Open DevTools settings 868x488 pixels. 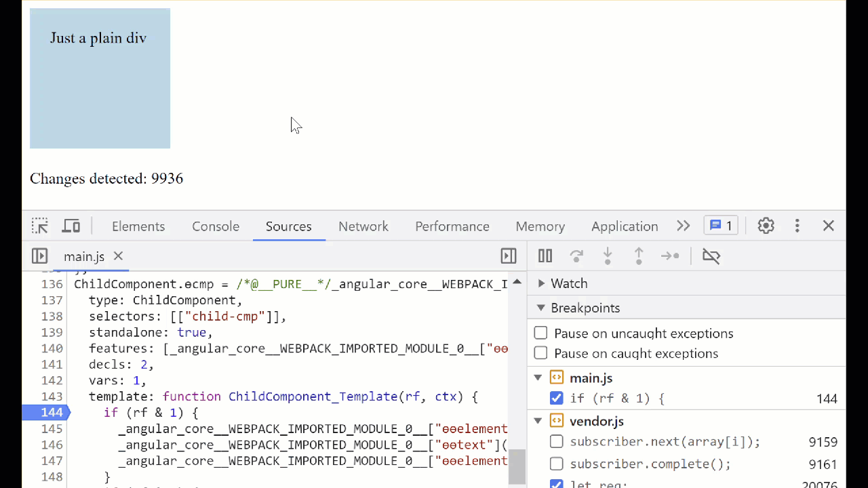click(x=766, y=226)
